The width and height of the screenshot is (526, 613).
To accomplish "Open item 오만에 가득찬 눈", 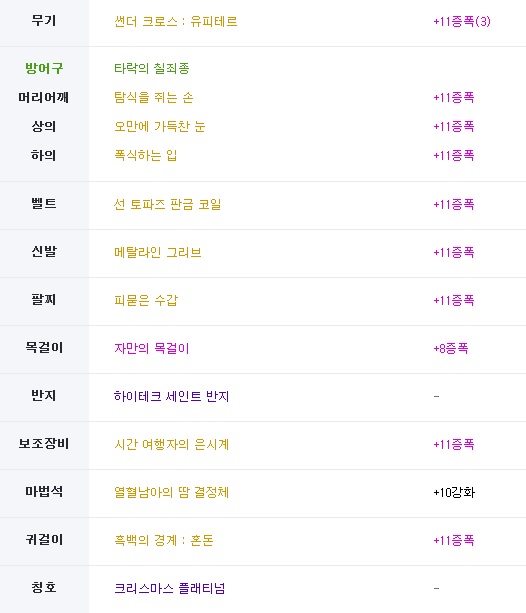I will click(x=160, y=126).
